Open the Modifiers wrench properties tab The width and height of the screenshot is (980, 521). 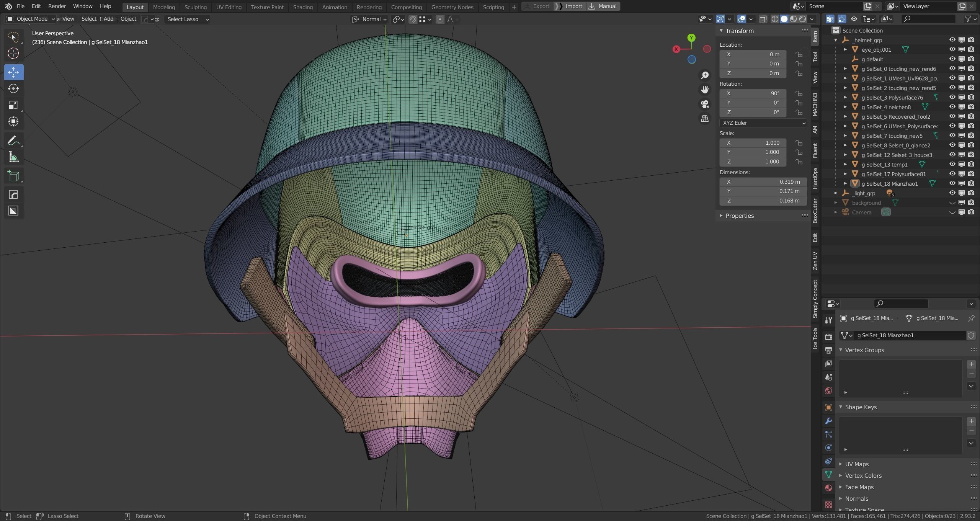point(828,421)
